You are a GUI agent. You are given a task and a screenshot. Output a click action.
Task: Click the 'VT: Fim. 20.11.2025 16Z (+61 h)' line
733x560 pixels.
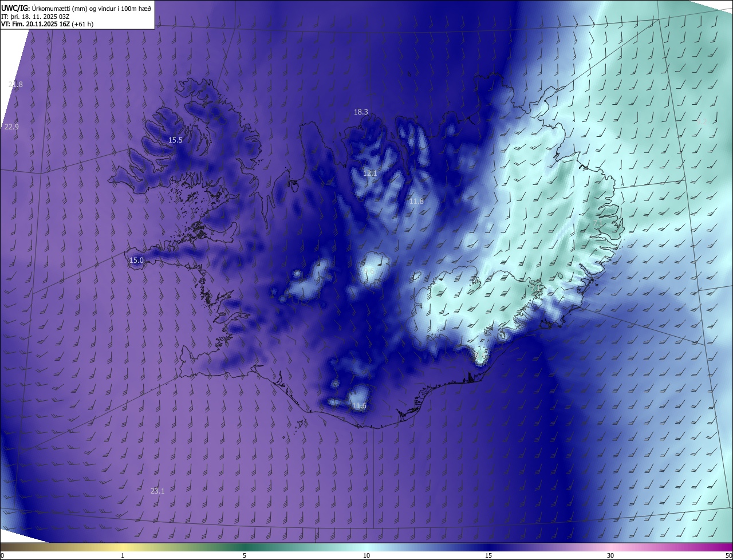click(48, 24)
